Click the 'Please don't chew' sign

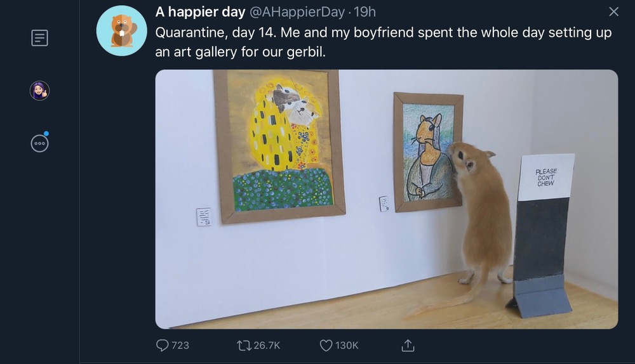(545, 176)
